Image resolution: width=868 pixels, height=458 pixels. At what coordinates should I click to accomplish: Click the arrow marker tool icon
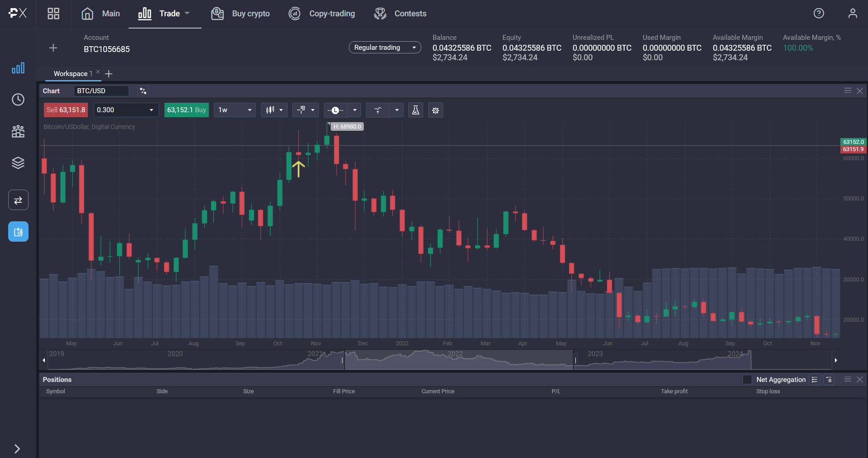378,110
